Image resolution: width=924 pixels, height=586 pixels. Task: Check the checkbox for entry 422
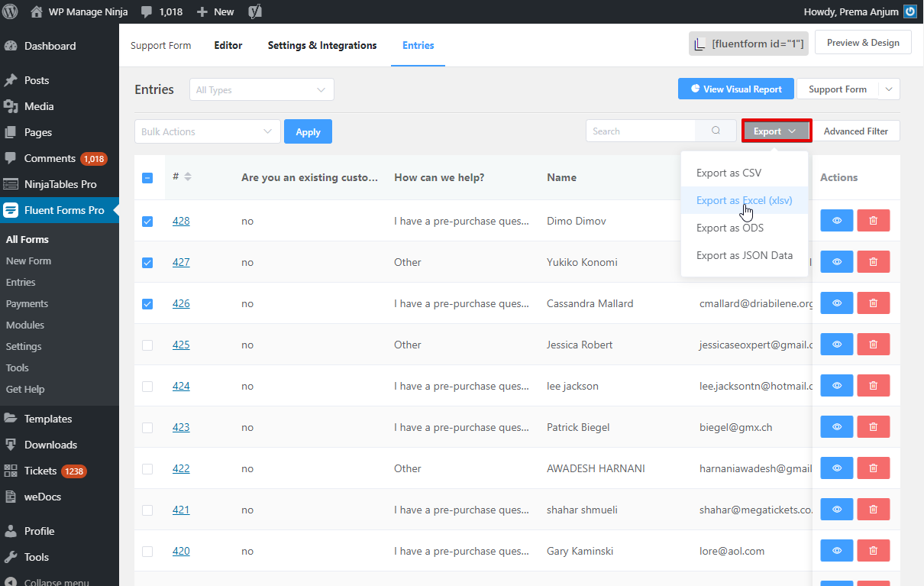(147, 469)
